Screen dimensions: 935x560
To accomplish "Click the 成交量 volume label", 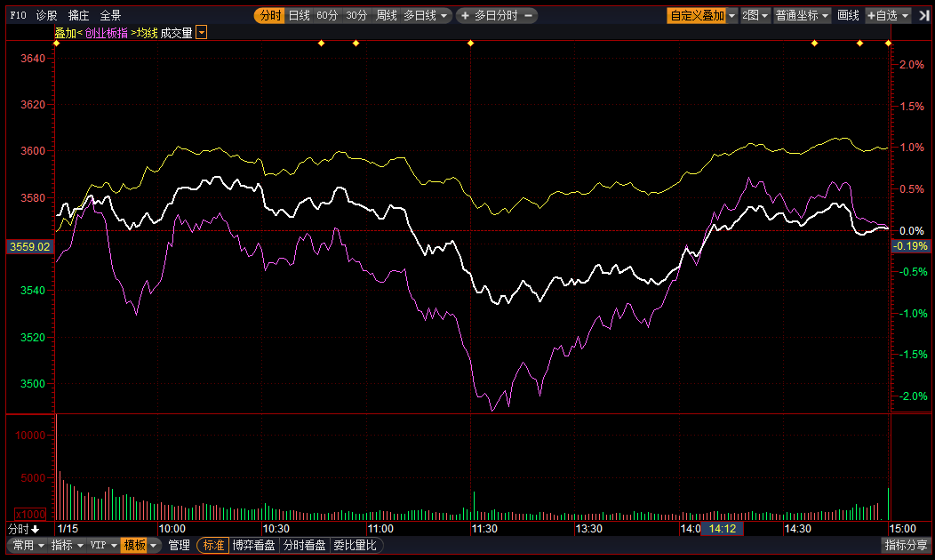I will click(177, 33).
